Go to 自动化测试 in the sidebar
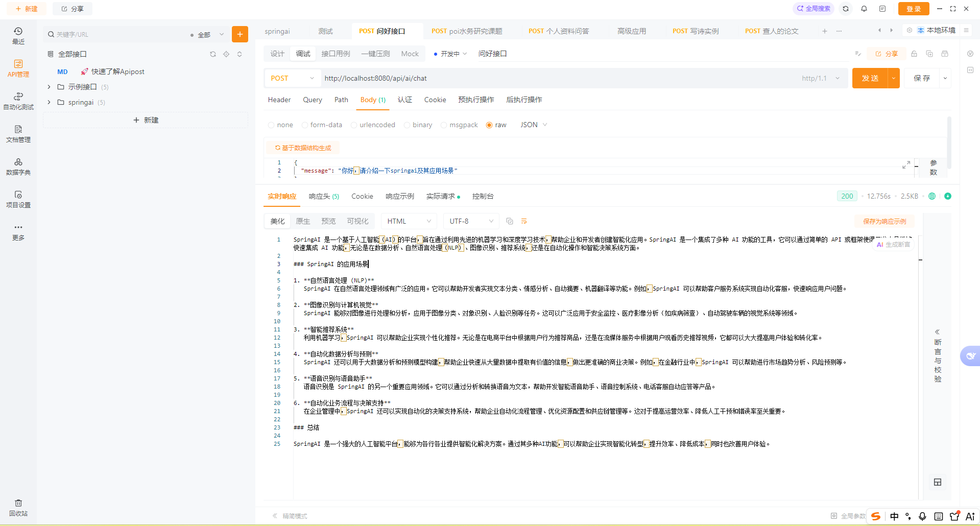 pyautogui.click(x=18, y=101)
